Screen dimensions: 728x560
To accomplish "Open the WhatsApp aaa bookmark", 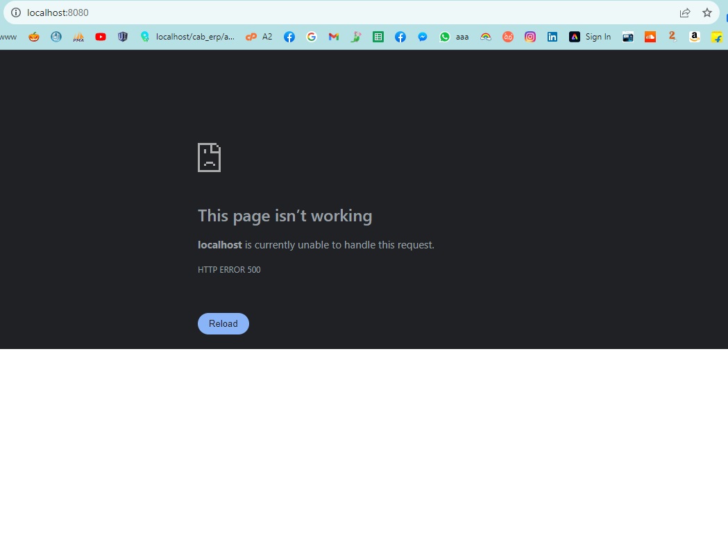I will click(x=454, y=37).
